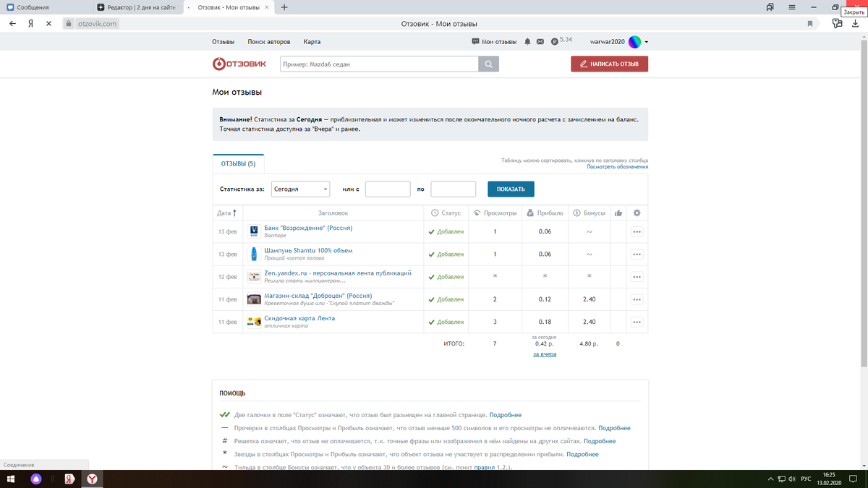The width and height of the screenshot is (868, 488).
Task: Open Alice assistant in taskbar
Action: tap(35, 479)
